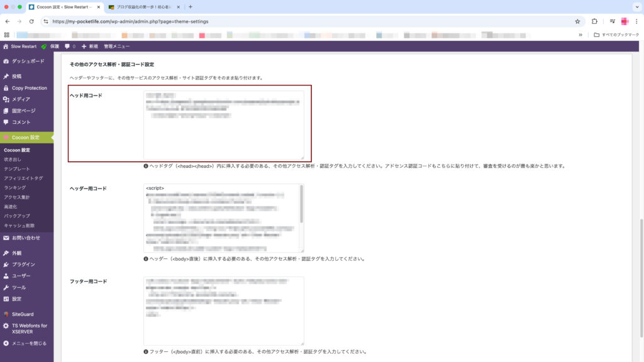The height and width of the screenshot is (362, 644).
Task: Go to the アクセス集計 submenu link
Action: [17, 197]
